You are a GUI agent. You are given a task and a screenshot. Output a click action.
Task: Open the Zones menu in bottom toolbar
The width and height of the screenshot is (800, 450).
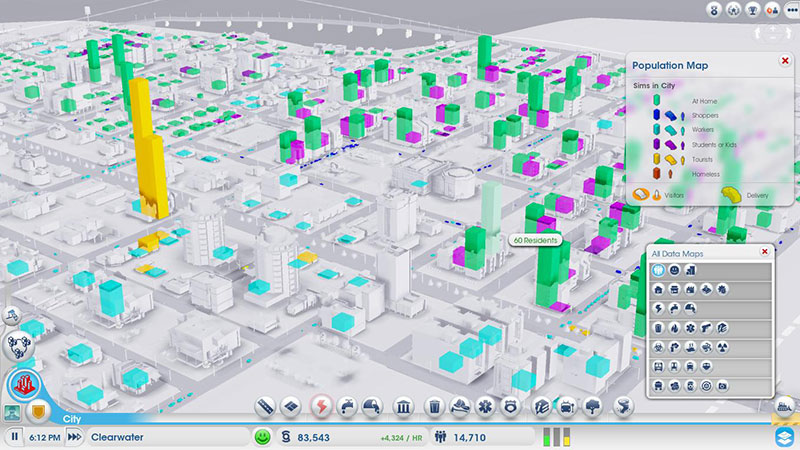[x=291, y=407]
